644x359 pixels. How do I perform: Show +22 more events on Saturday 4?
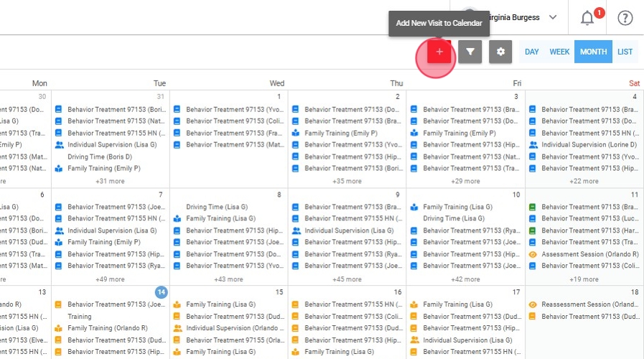pos(584,181)
